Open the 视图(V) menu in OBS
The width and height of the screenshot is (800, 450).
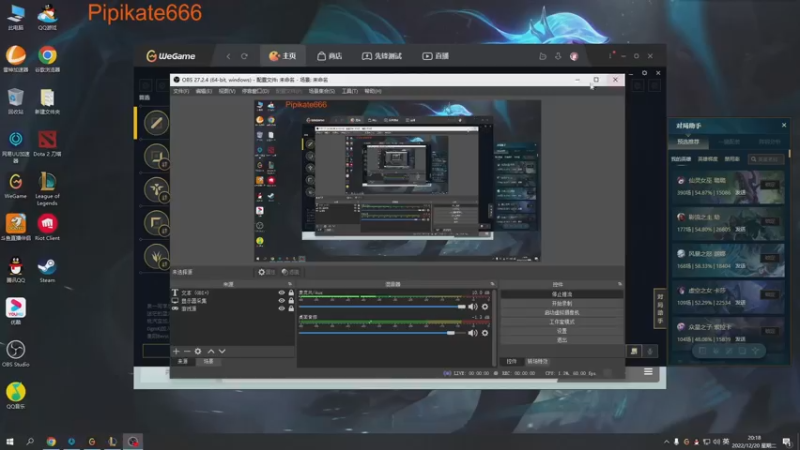pos(227,91)
